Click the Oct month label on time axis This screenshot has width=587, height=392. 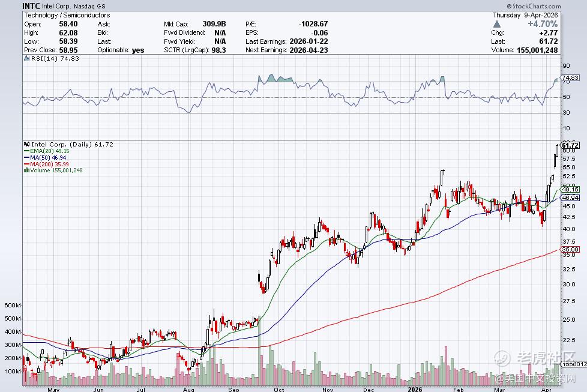[x=279, y=390]
